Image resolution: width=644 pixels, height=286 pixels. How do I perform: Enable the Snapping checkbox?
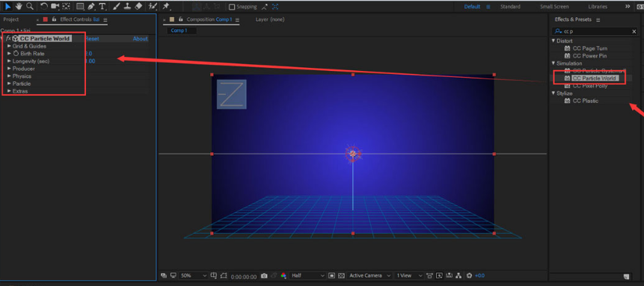232,7
